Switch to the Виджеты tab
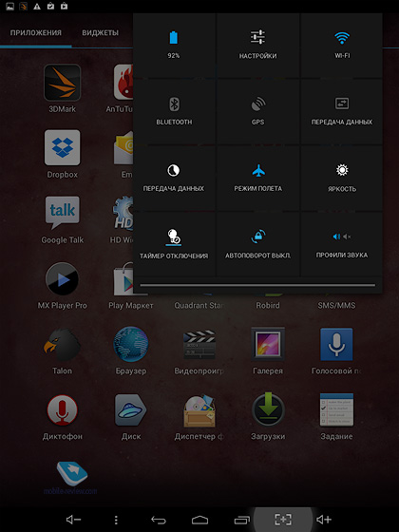 coord(100,33)
